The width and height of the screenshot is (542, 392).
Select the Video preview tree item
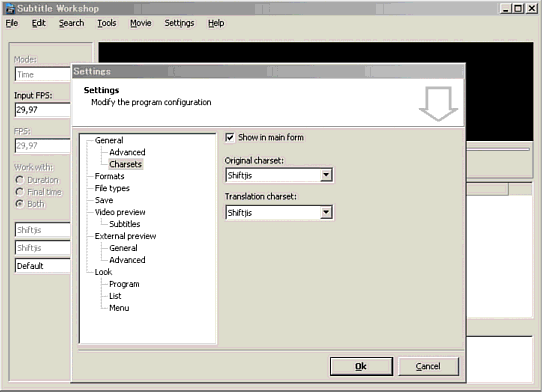point(120,212)
